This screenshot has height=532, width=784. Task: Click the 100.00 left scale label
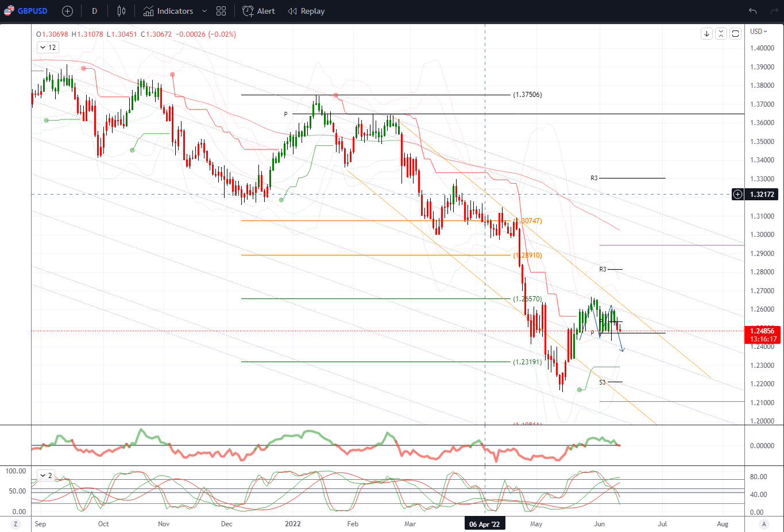pos(16,471)
